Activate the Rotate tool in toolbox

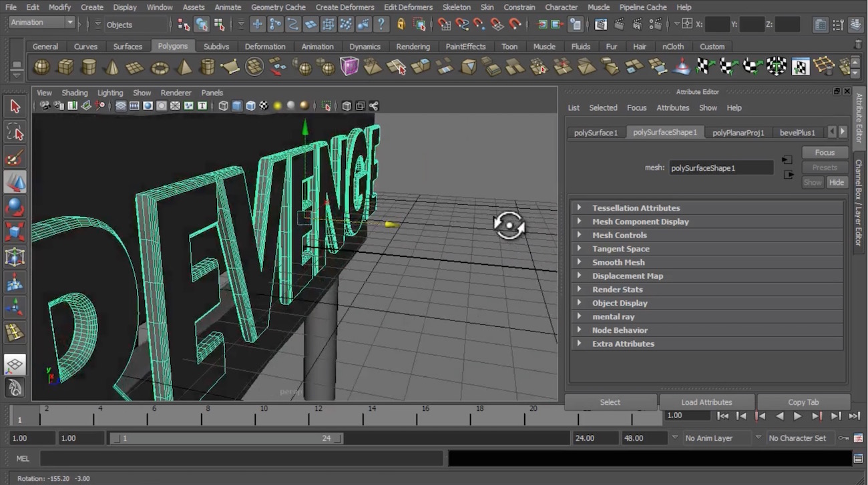click(x=15, y=207)
